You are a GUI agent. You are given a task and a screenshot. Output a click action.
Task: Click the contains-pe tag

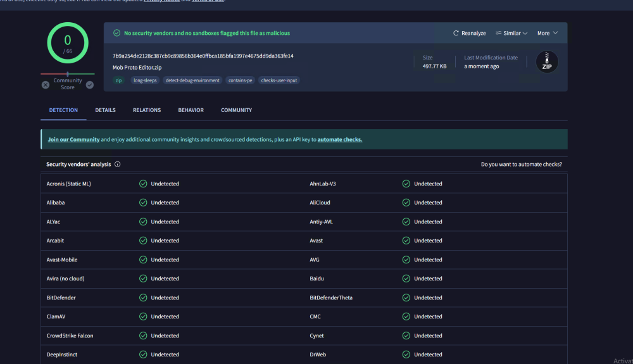(240, 80)
